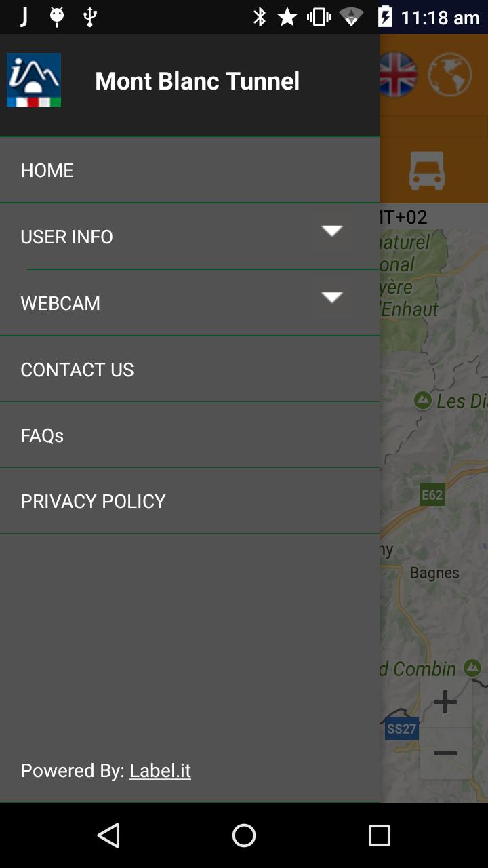The image size is (488, 868).
Task: Open the PRIVACY POLICY menu item
Action: 190,501
